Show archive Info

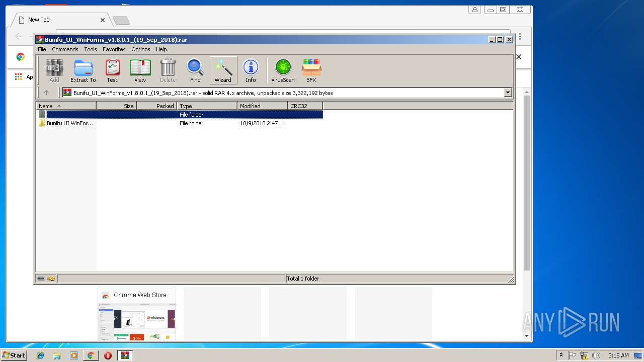pyautogui.click(x=251, y=70)
